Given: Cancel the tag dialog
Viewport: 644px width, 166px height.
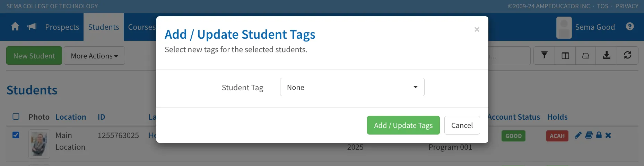Looking at the screenshot, I should click(462, 125).
